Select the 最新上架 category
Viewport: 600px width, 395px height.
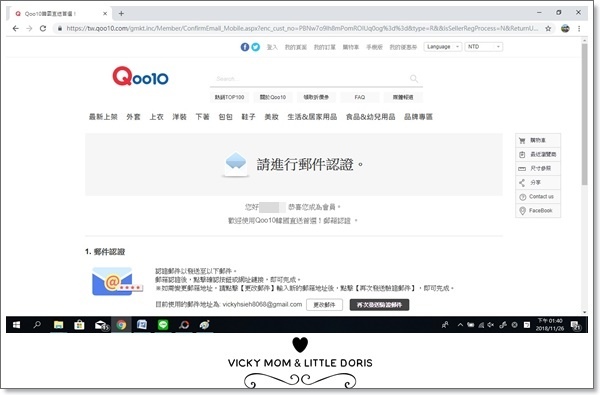coord(103,117)
